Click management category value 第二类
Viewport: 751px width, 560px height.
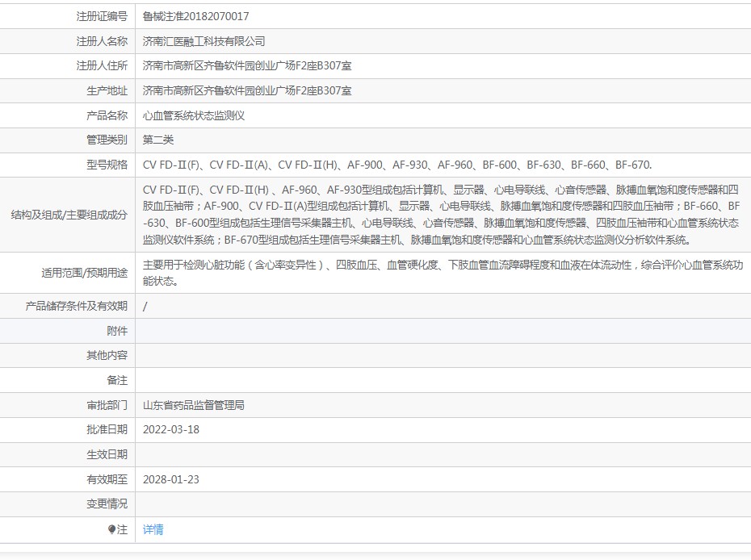(158, 140)
